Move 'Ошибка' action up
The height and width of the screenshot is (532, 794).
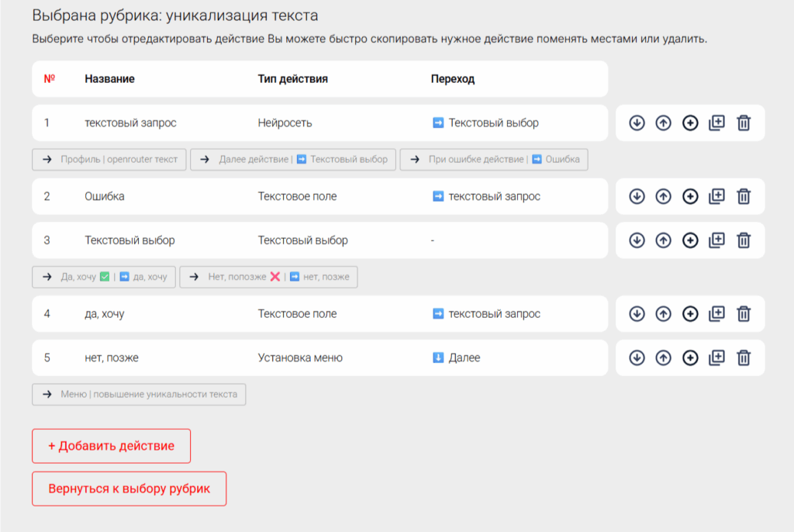tap(663, 197)
